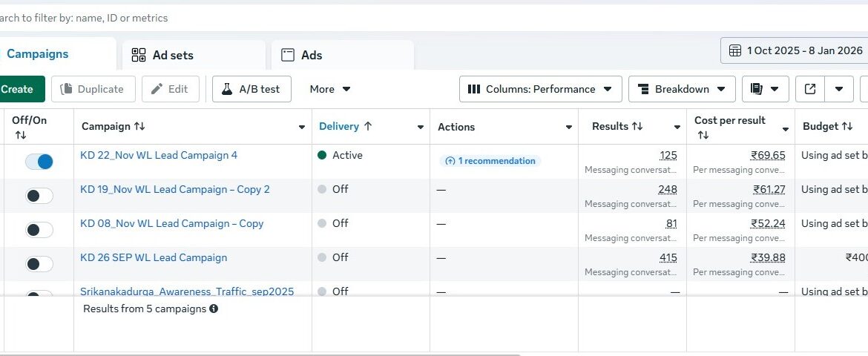This screenshot has width=868, height=356.
Task: Click the A/B test button
Action: (x=251, y=89)
